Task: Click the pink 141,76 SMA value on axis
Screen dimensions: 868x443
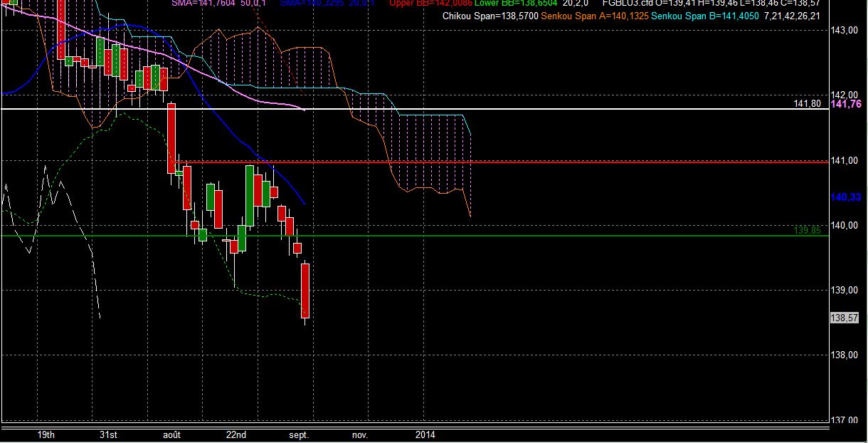Action: pos(847,104)
